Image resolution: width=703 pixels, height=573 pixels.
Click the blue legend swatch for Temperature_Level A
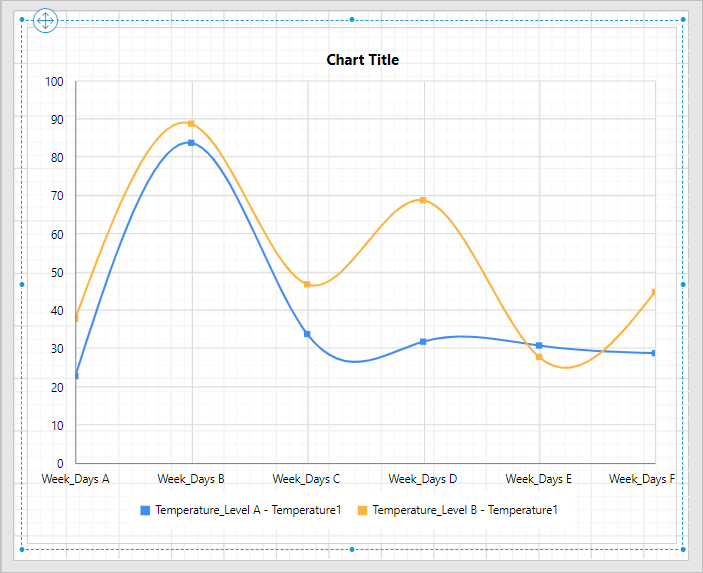[x=145, y=510]
